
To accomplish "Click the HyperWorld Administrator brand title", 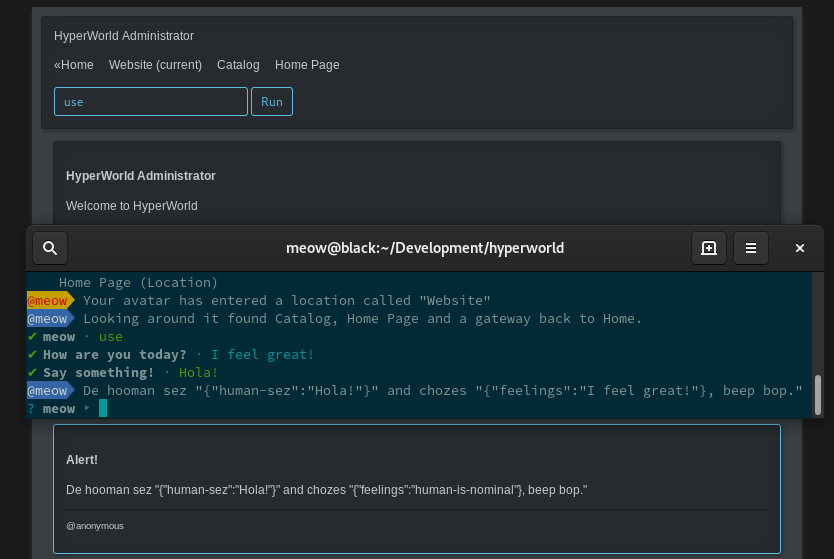I will click(x=124, y=36).
